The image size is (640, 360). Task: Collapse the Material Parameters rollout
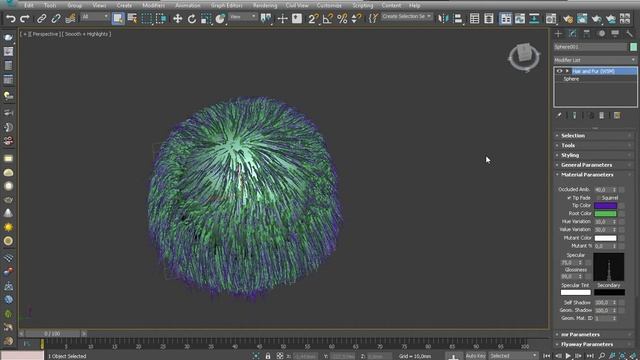(x=594, y=175)
